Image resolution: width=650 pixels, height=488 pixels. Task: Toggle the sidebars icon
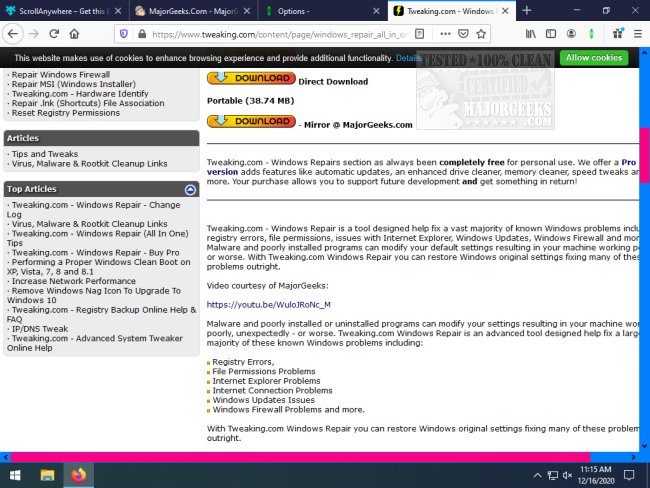click(x=551, y=34)
